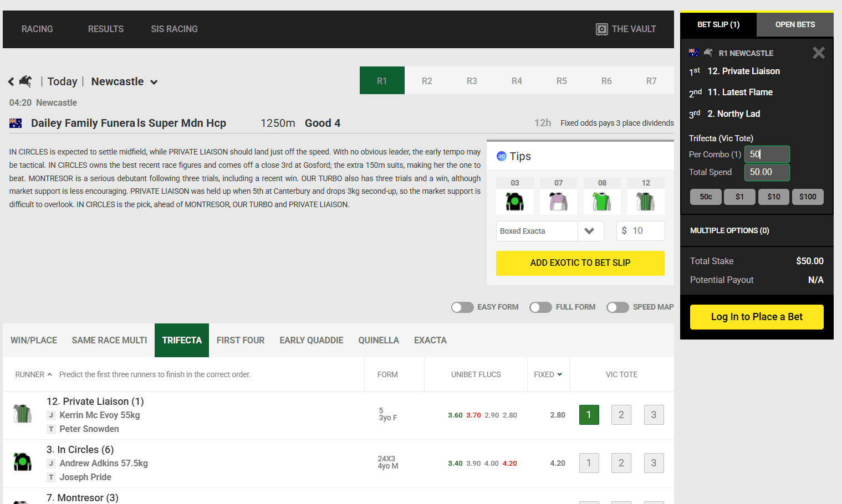Switch to Early Quaddie tab
The image size is (842, 504).
pos(312,341)
